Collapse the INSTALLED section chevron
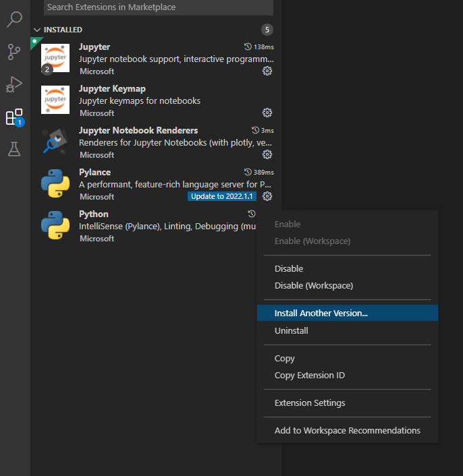Image resolution: width=463 pixels, height=476 pixels. pos(37,30)
